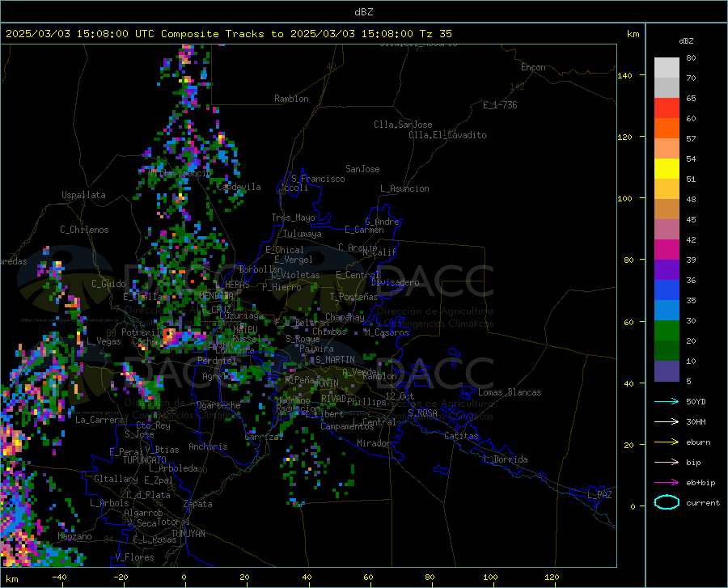Click the V_Flores place label
The image size is (728, 588).
134,557
